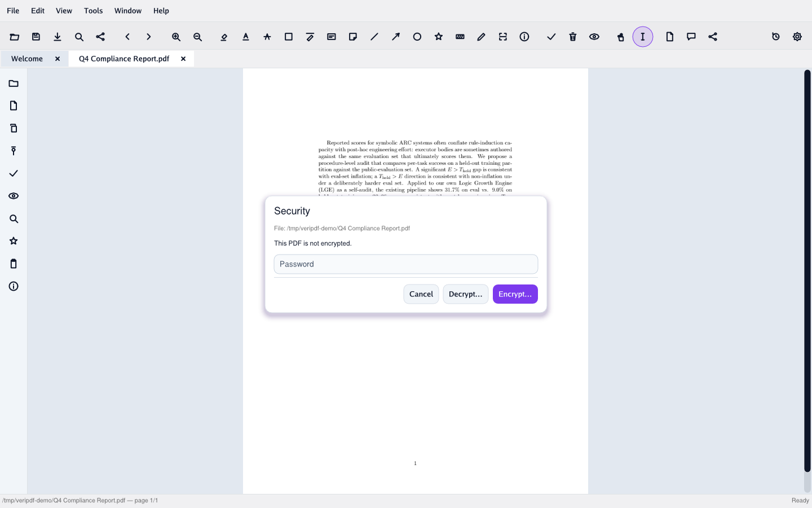812x508 pixels.
Task: Click the blank page toolbar icon
Action: tap(670, 37)
